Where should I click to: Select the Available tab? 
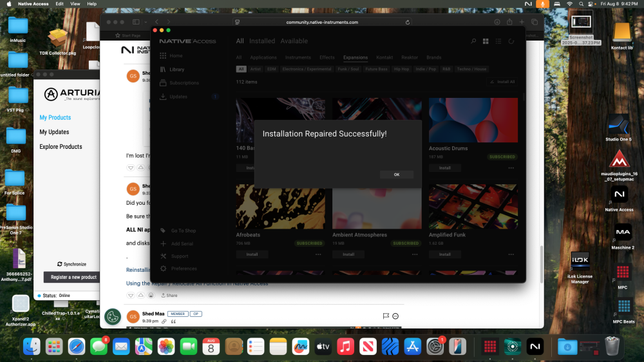294,41
